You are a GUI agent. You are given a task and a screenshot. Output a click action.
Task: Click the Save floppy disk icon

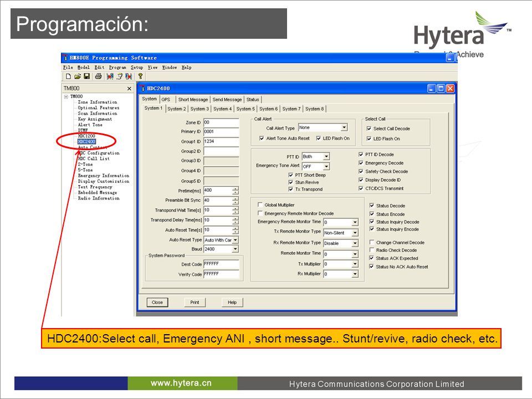(x=87, y=76)
